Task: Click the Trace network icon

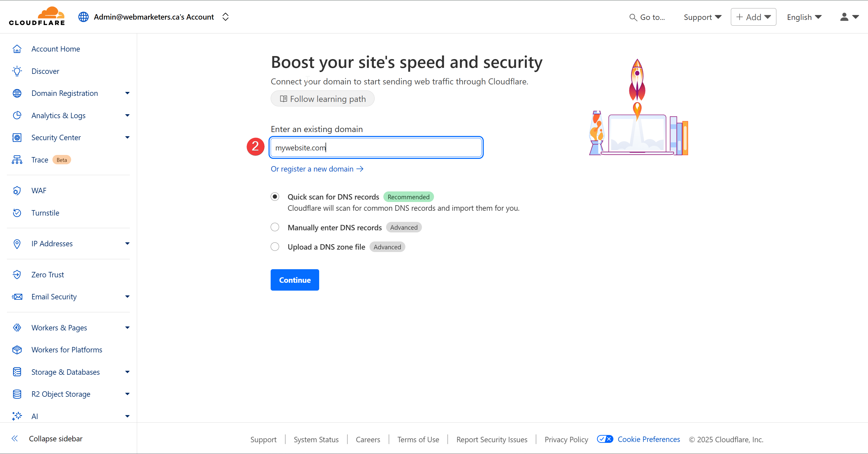Action: click(17, 160)
